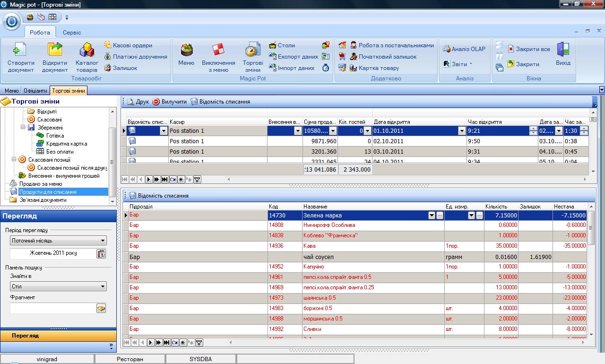
Task: Click the Вилучити button
Action: point(170,102)
